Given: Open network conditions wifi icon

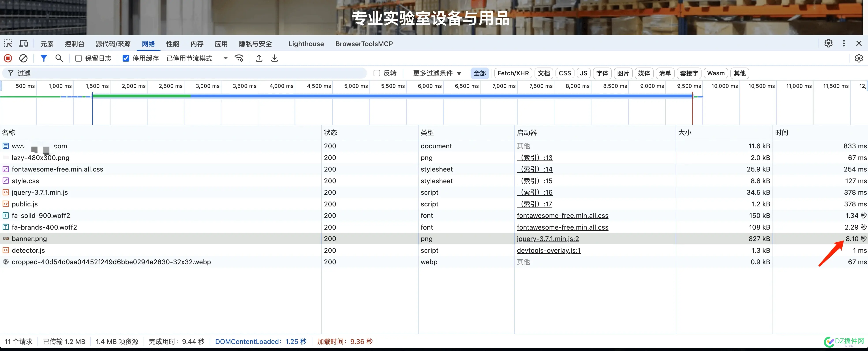Looking at the screenshot, I should pos(239,58).
